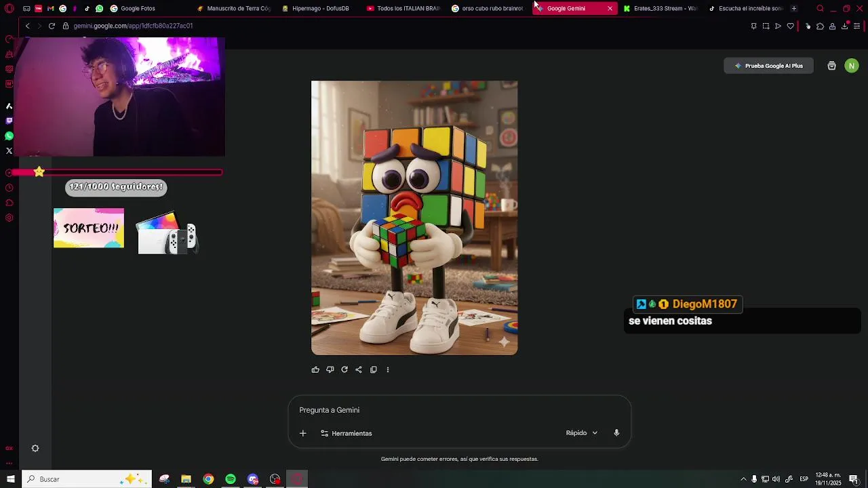Go back to the previous page
This screenshot has height=488, width=868.
(27, 26)
